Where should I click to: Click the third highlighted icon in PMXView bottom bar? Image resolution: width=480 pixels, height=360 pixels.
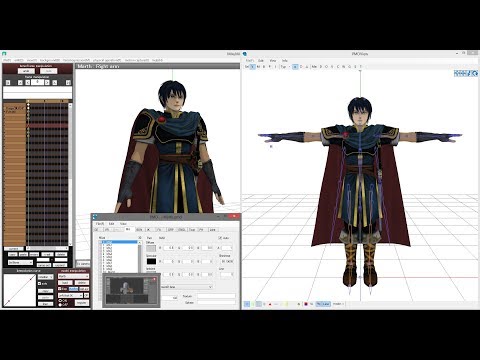[x=259, y=304]
